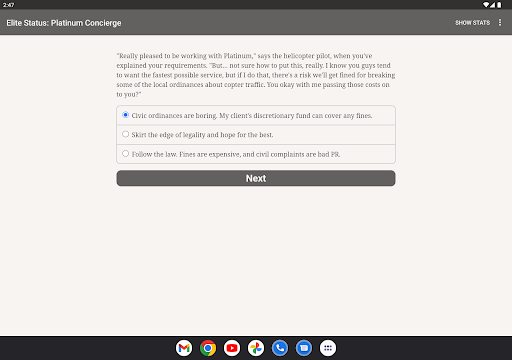Open the Phone app from the dock
The height and width of the screenshot is (360, 512).
point(280,348)
